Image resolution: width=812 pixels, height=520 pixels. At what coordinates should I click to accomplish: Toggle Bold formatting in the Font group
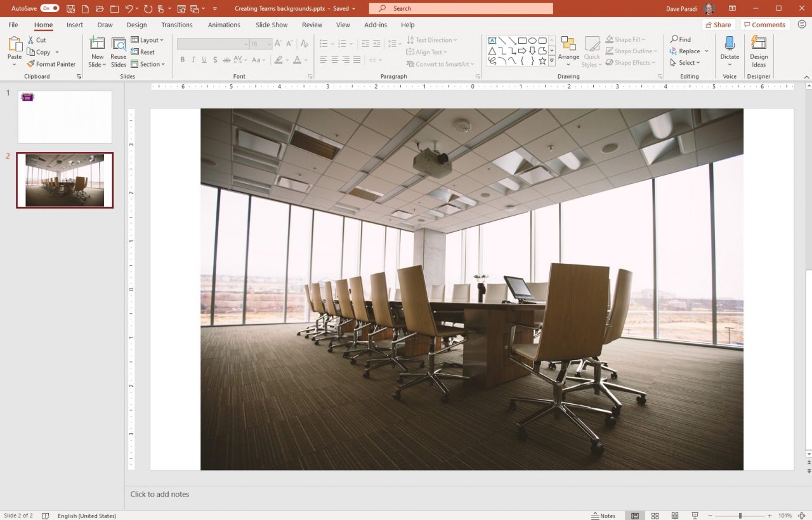click(183, 60)
